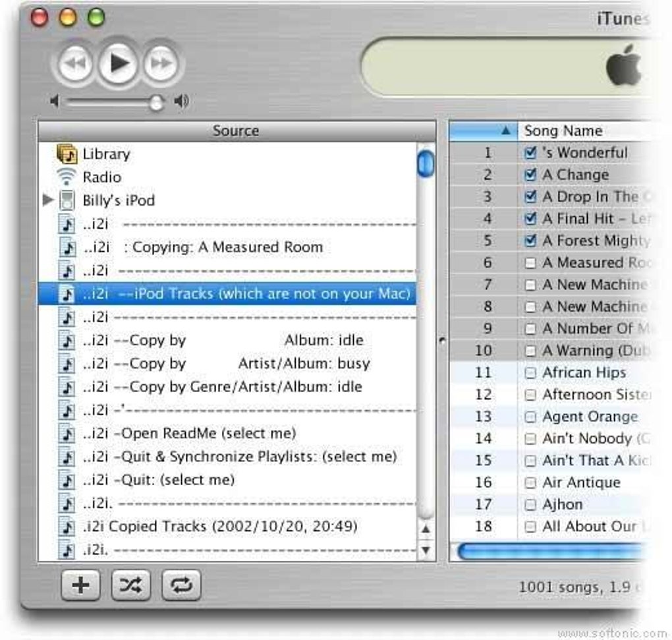Toggle repeat mode button
Screen dimensions: 672x640
pyautogui.click(x=181, y=585)
